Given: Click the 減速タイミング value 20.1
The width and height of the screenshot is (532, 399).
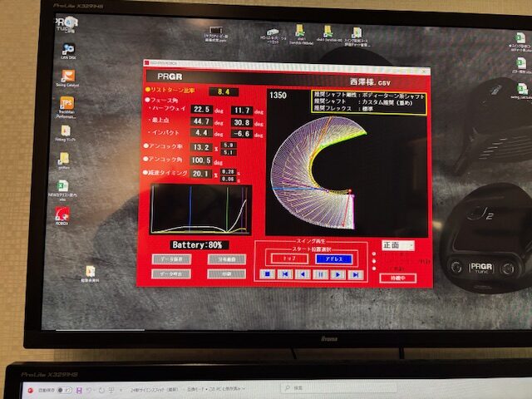Looking at the screenshot, I should point(201,174).
